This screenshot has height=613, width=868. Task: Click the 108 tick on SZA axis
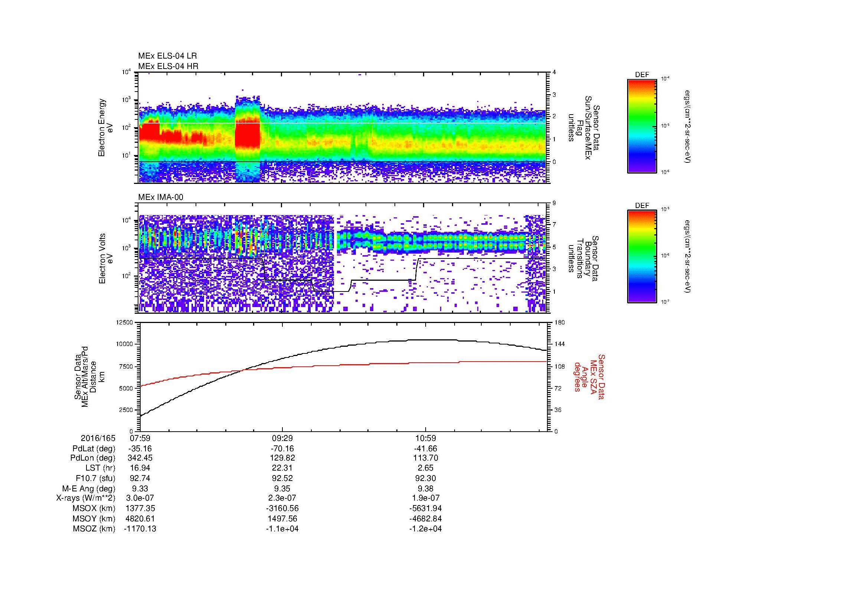(x=559, y=366)
